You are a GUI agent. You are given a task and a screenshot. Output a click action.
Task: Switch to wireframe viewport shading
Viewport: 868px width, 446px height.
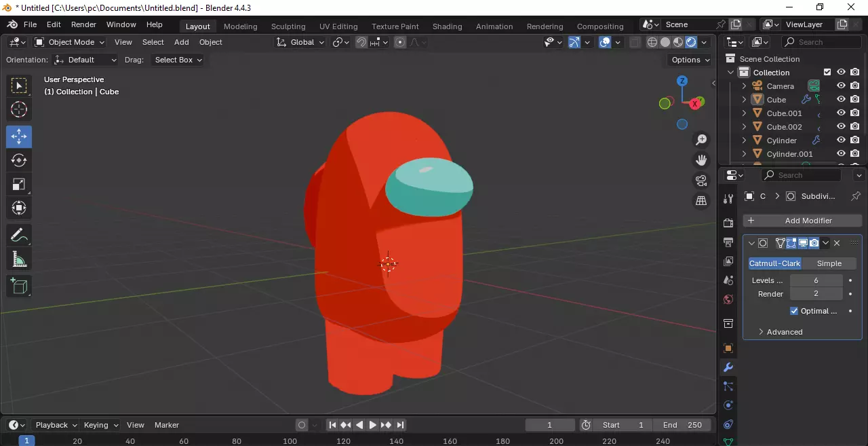[x=652, y=42]
